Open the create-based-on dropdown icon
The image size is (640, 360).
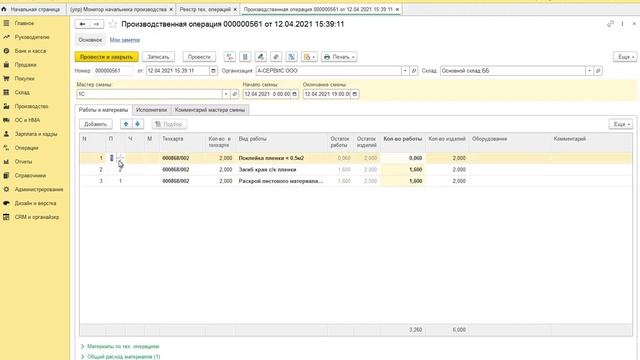click(x=309, y=57)
